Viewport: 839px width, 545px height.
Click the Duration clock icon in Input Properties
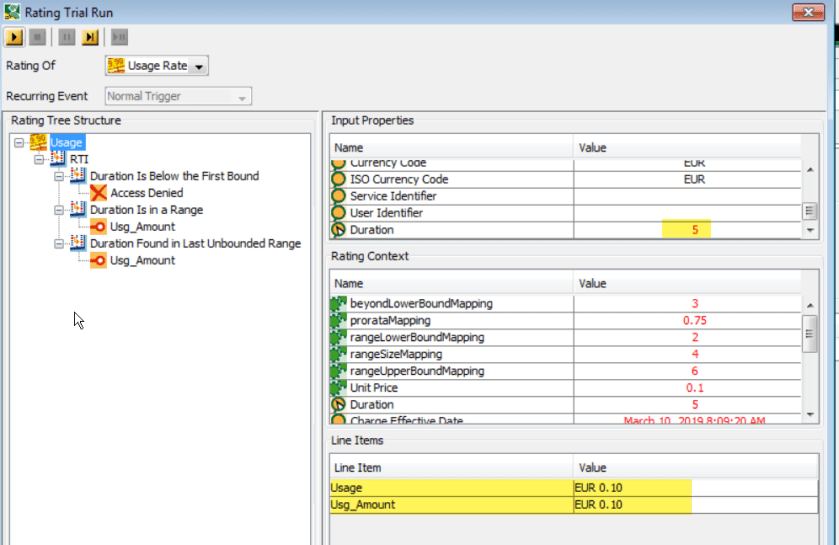pos(338,230)
